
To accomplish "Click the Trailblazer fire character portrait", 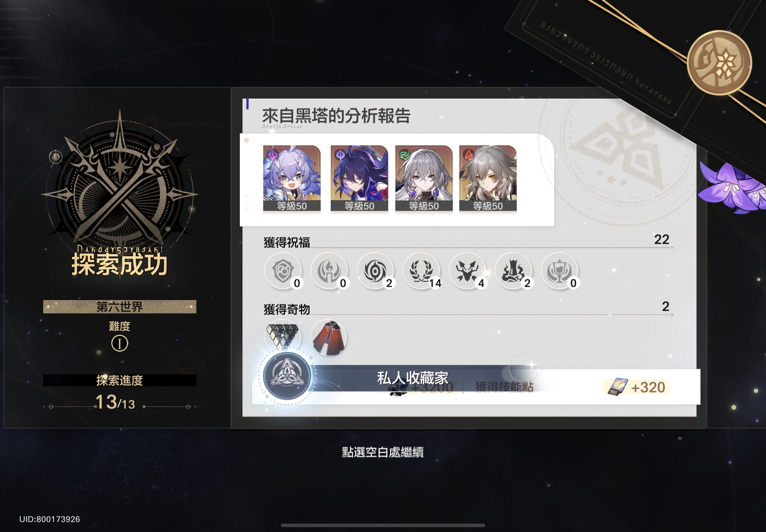I will 488,178.
